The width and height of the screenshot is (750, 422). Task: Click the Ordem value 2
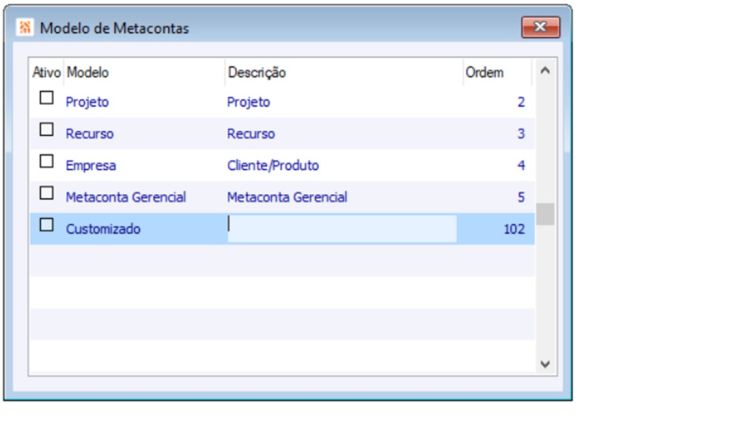pos(521,102)
